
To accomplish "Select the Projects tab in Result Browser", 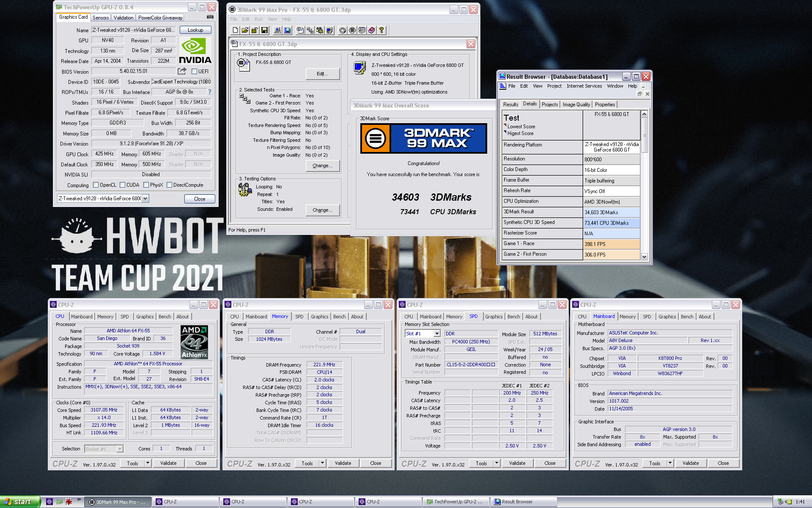I will coord(550,105).
